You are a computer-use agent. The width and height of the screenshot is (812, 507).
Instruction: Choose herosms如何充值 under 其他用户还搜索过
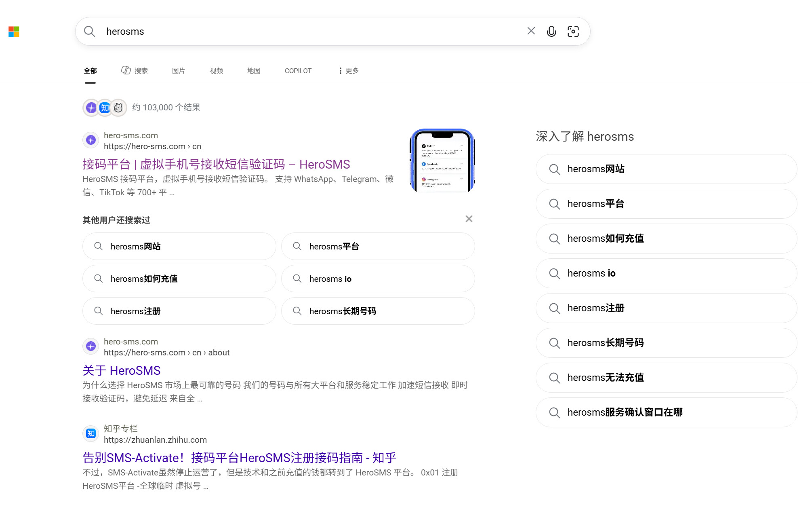(x=179, y=279)
